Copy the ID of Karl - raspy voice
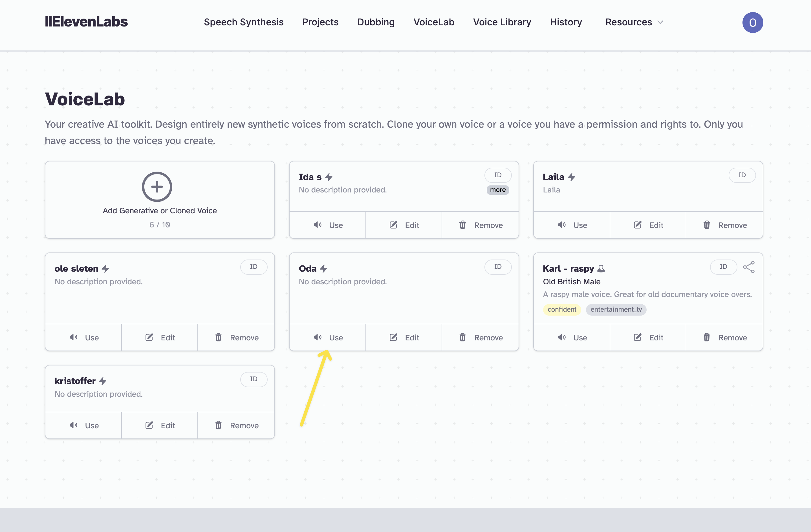The image size is (811, 532). (723, 267)
